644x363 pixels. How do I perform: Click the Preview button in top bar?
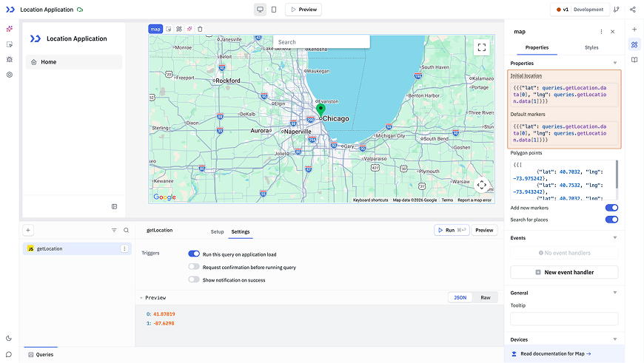point(303,10)
